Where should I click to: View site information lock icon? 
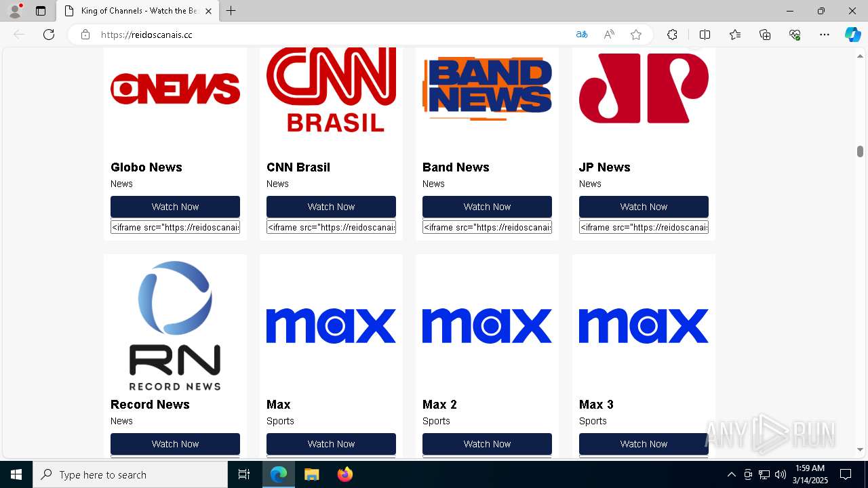pos(85,35)
